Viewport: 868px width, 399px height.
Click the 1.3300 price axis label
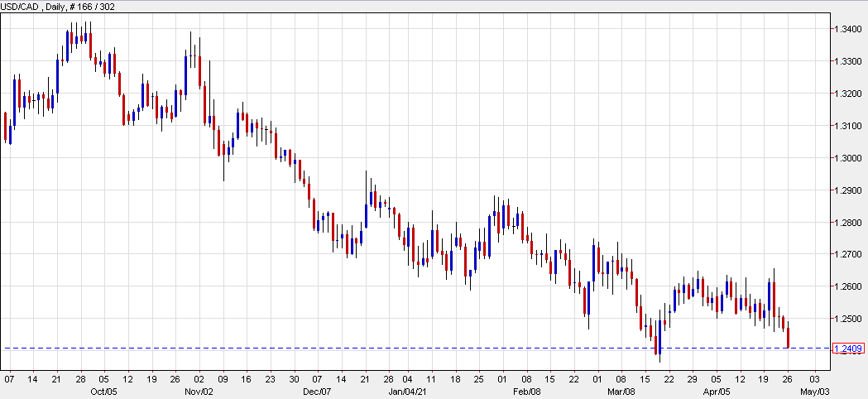pos(849,61)
